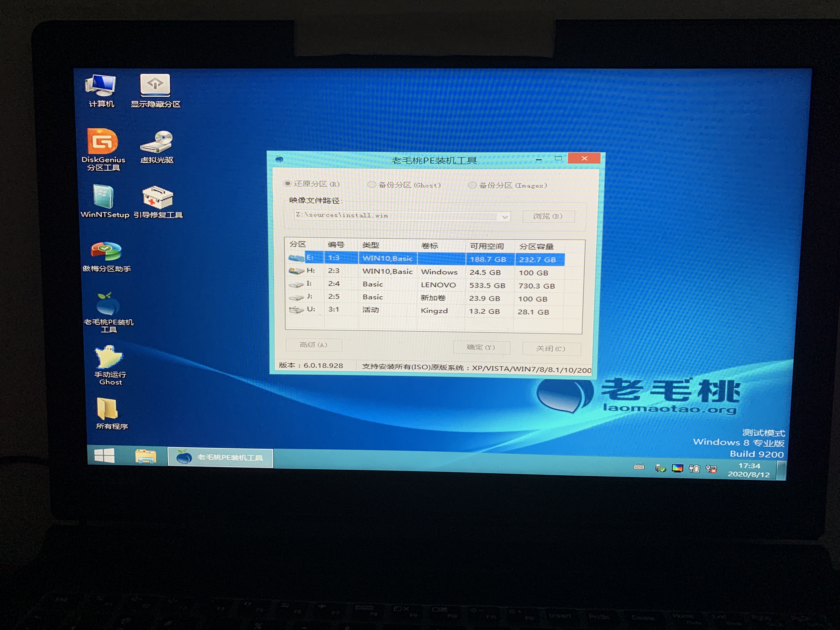840x630 pixels.
Task: Open the 计算机 desktop icon
Action: 101,91
